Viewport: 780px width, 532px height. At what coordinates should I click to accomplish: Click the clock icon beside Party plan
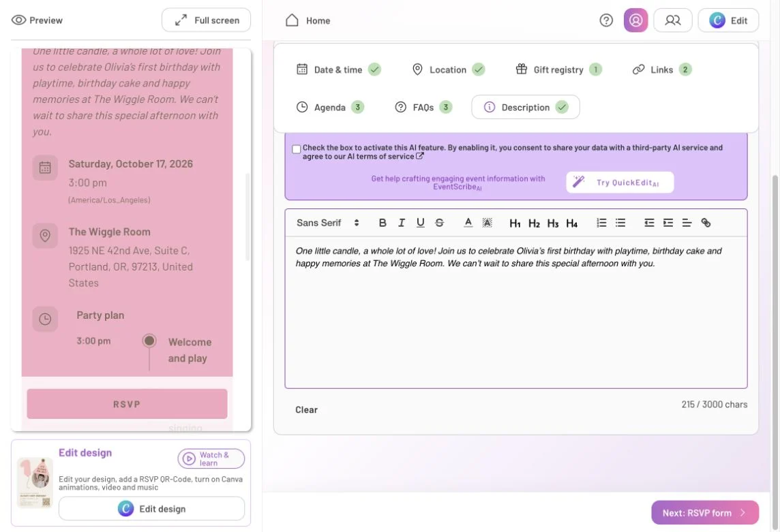(45, 319)
